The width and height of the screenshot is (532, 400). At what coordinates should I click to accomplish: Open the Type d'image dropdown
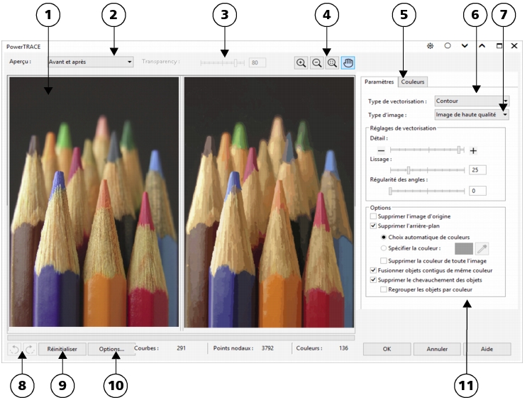(x=472, y=113)
